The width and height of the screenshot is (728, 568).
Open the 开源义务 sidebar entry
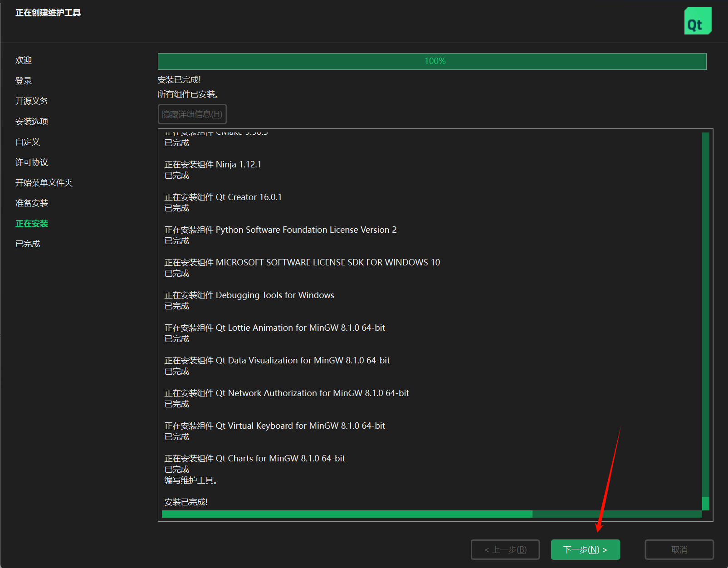pyautogui.click(x=31, y=101)
